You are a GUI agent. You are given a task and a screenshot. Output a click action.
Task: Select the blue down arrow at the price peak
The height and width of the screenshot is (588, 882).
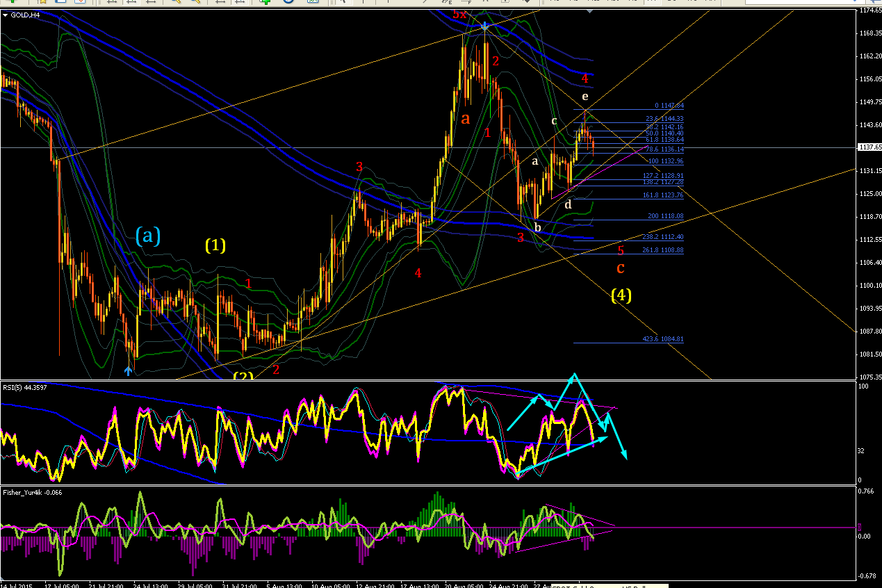coord(484,27)
